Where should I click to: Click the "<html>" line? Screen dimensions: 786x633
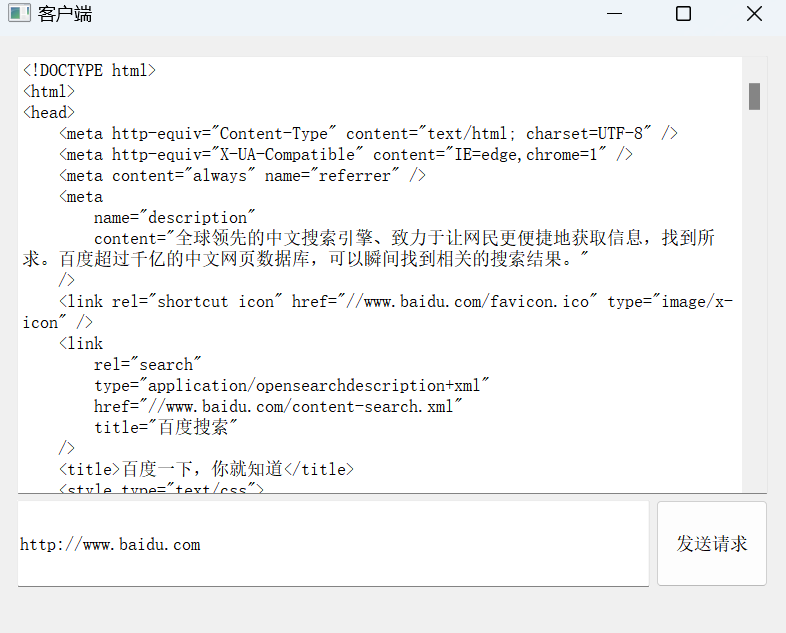click(x=49, y=91)
